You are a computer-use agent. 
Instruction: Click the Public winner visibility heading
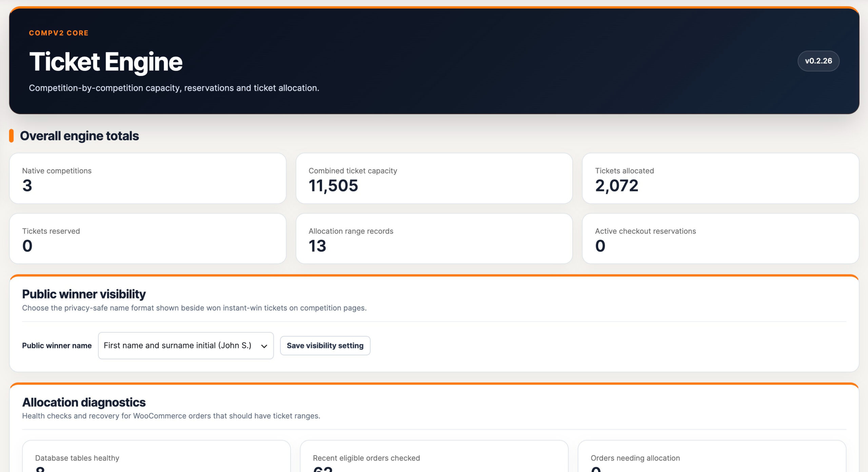tap(84, 294)
